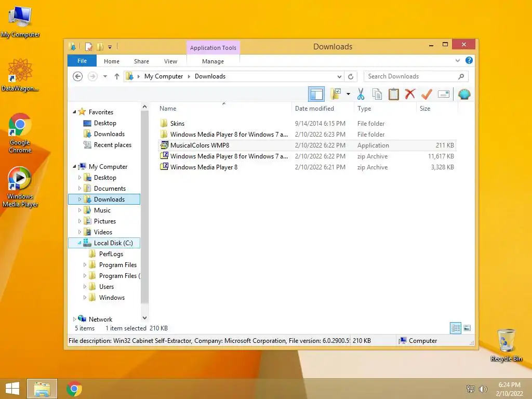Switch to Details view button
The width and height of the screenshot is (532, 399).
pyautogui.click(x=455, y=328)
